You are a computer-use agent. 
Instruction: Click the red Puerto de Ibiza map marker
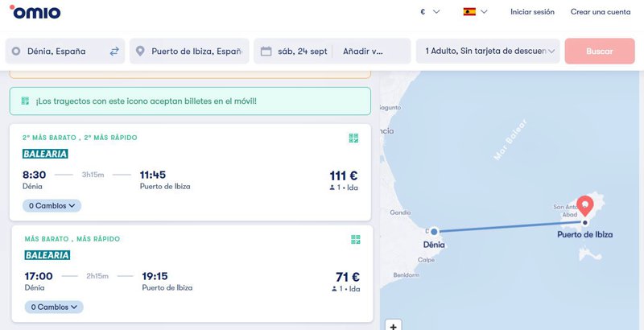click(x=585, y=207)
